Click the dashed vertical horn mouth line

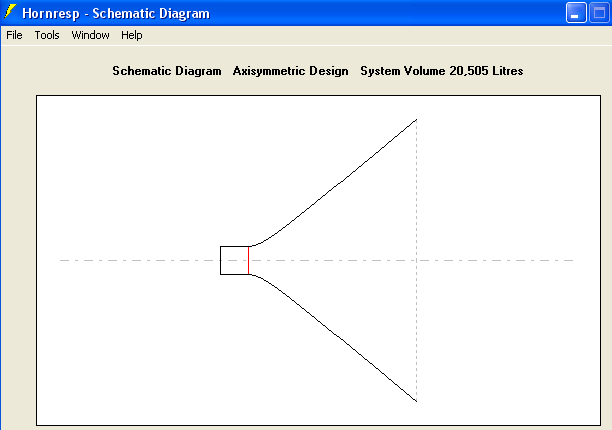(416, 200)
